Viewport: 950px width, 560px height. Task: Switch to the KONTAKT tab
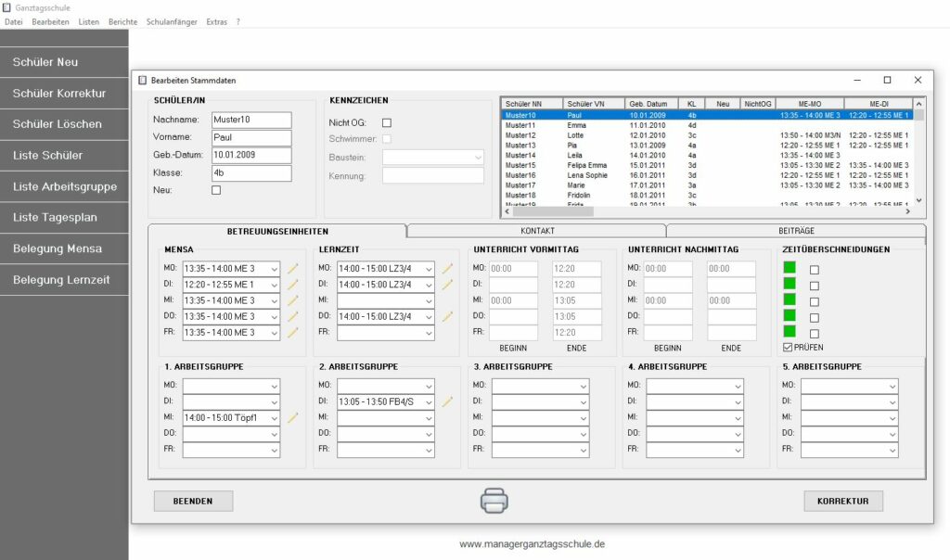coord(537,230)
